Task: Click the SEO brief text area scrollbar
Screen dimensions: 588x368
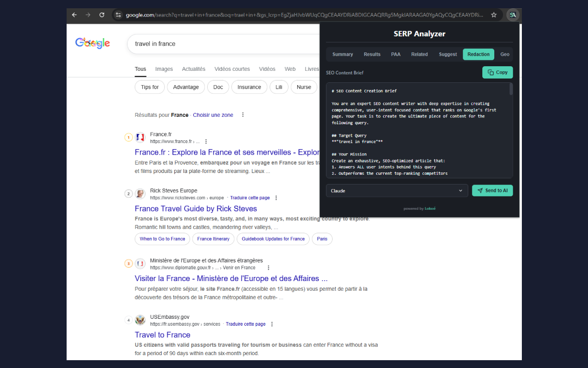Action: point(511,89)
